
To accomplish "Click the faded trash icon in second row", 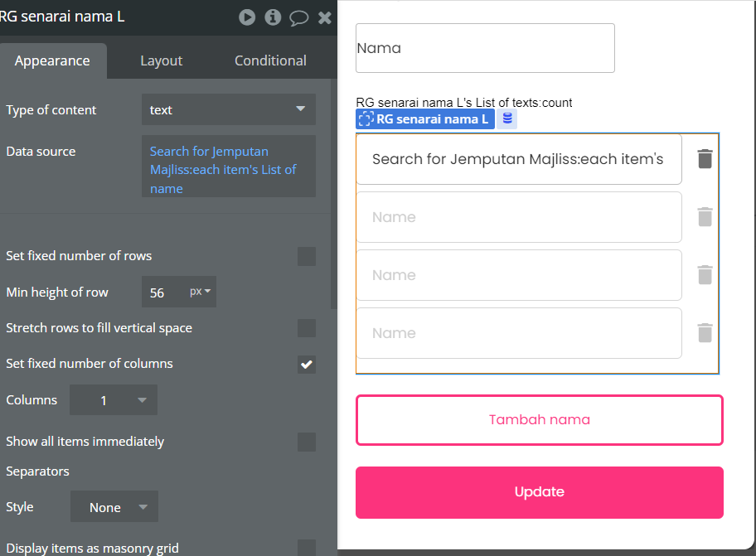I will [705, 217].
